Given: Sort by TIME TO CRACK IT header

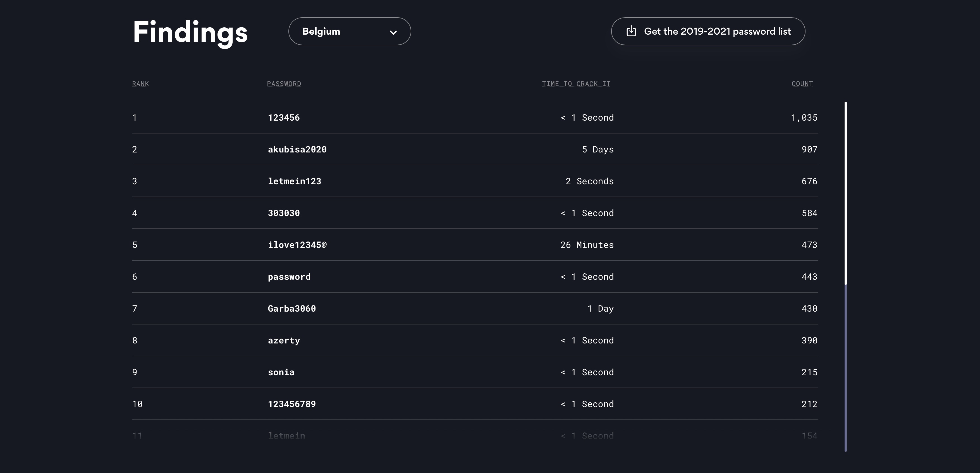Looking at the screenshot, I should click(576, 84).
